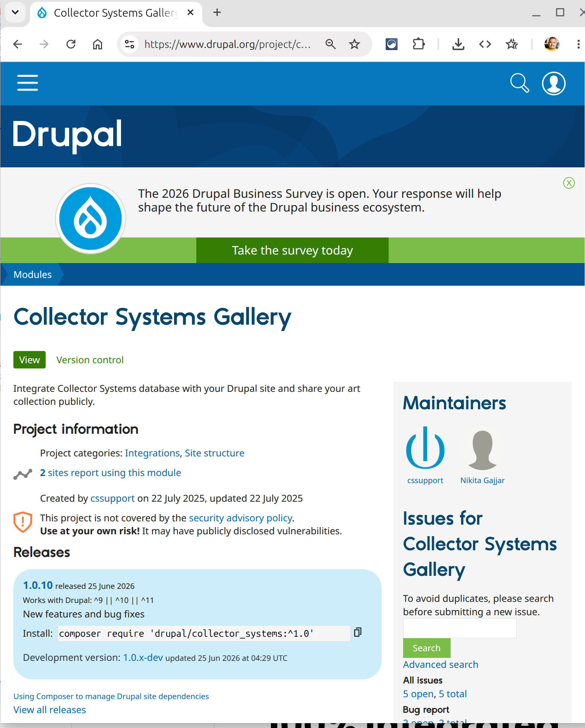Bookmark this page with star icon
585x728 pixels.
(354, 45)
